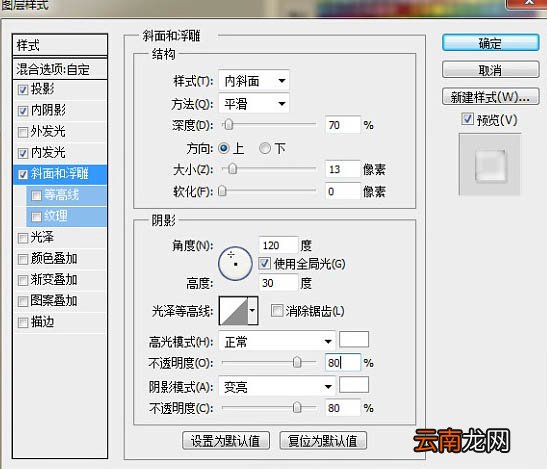
Task: Click the highlight opacity value field
Action: pyautogui.click(x=343, y=363)
